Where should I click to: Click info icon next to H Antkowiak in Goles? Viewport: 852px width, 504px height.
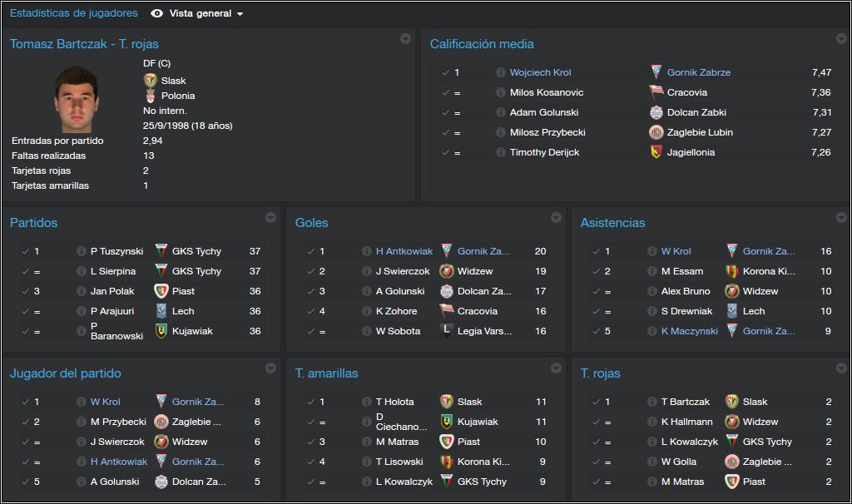367,251
